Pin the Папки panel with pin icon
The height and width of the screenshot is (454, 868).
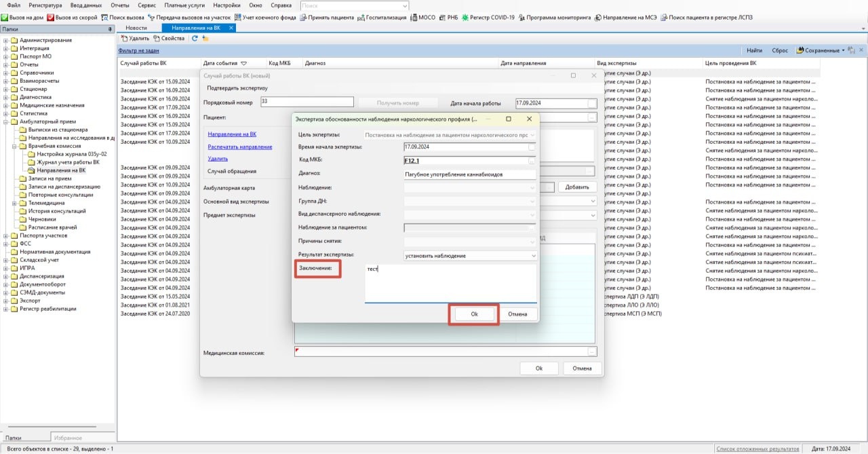click(x=110, y=29)
